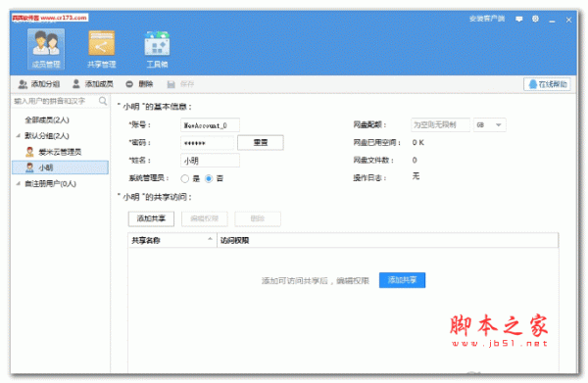Image resolution: width=588 pixels, height=383 pixels.
Task: Click the 编辑权限 edit permission button
Action: (205, 218)
